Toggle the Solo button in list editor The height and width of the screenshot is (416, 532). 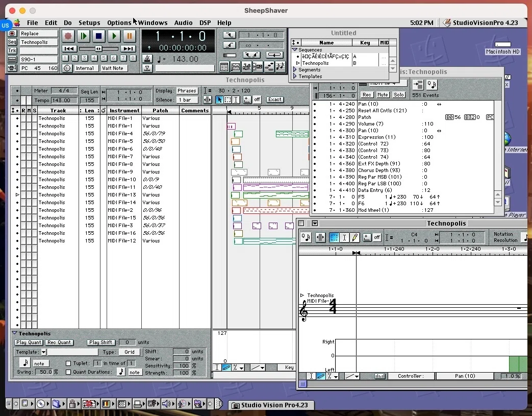coord(399,95)
